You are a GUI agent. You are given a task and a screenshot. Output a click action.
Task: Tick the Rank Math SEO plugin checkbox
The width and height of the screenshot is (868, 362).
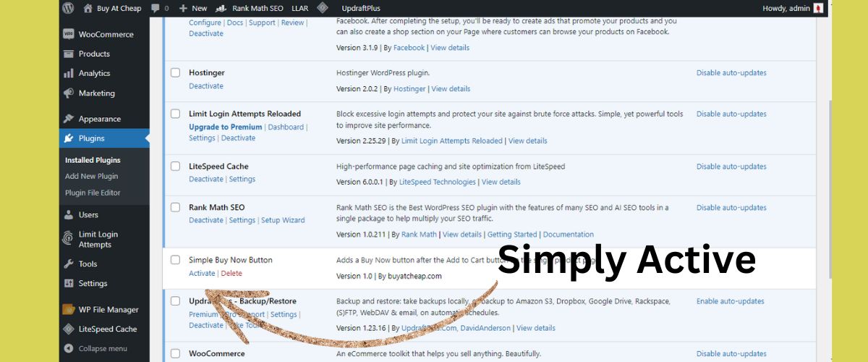pyautogui.click(x=175, y=207)
